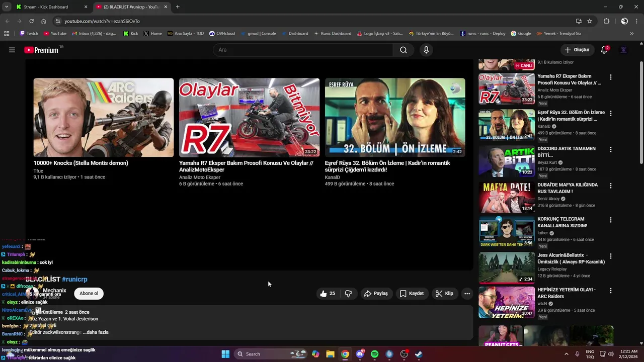This screenshot has height=362, width=644.
Task: Click the search magnifier button
Action: click(x=404, y=50)
